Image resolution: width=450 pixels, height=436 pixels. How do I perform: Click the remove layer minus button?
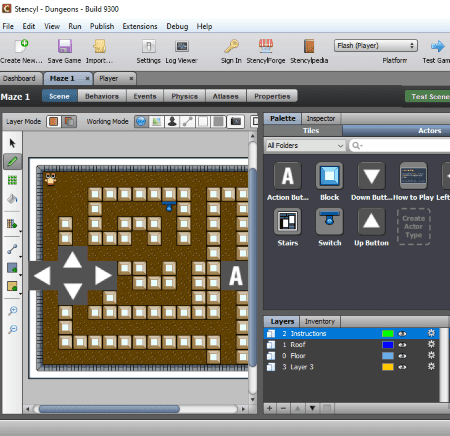point(284,408)
